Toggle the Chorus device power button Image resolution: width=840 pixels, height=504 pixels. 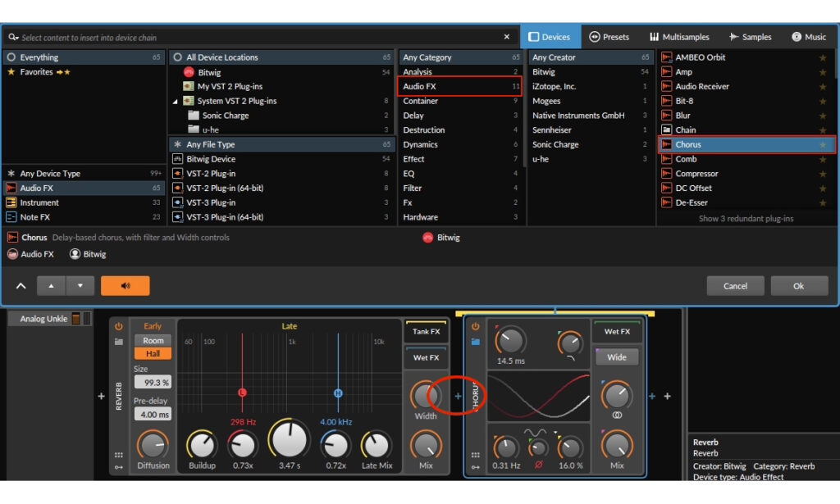475,326
